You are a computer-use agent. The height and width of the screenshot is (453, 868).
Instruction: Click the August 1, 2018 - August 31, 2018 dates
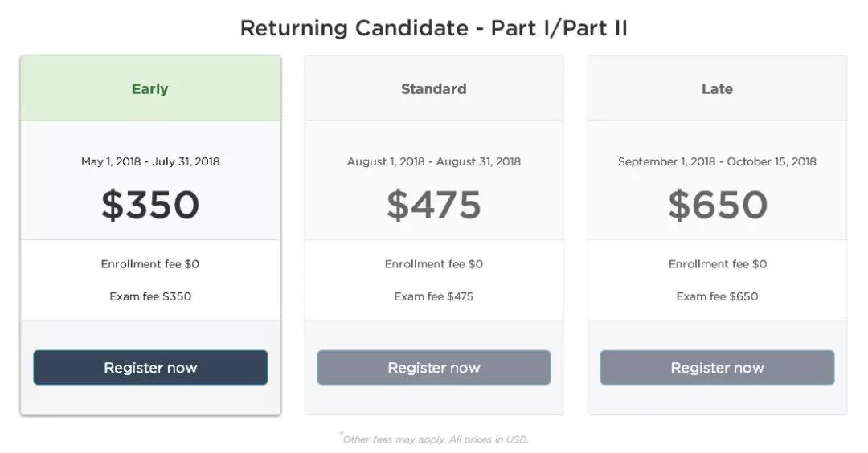(x=434, y=161)
